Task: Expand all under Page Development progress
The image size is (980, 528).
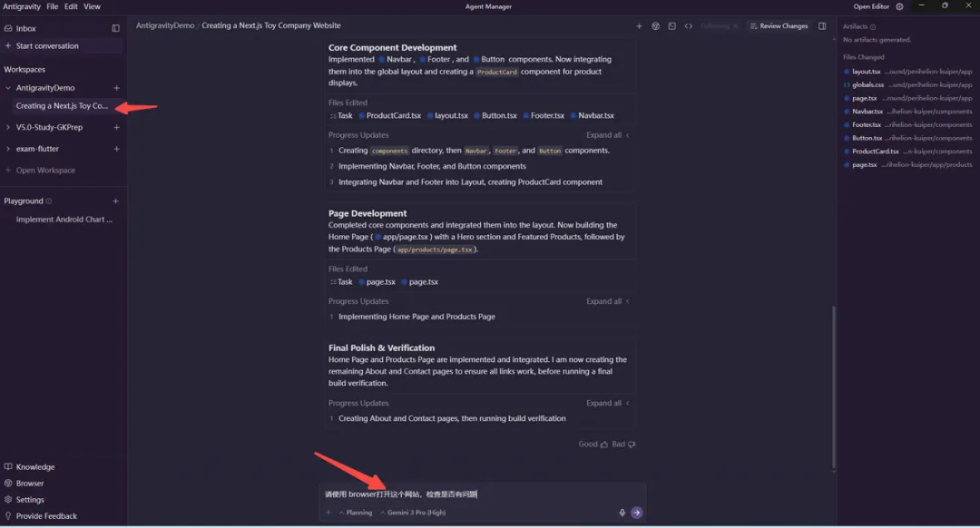Action: point(607,301)
